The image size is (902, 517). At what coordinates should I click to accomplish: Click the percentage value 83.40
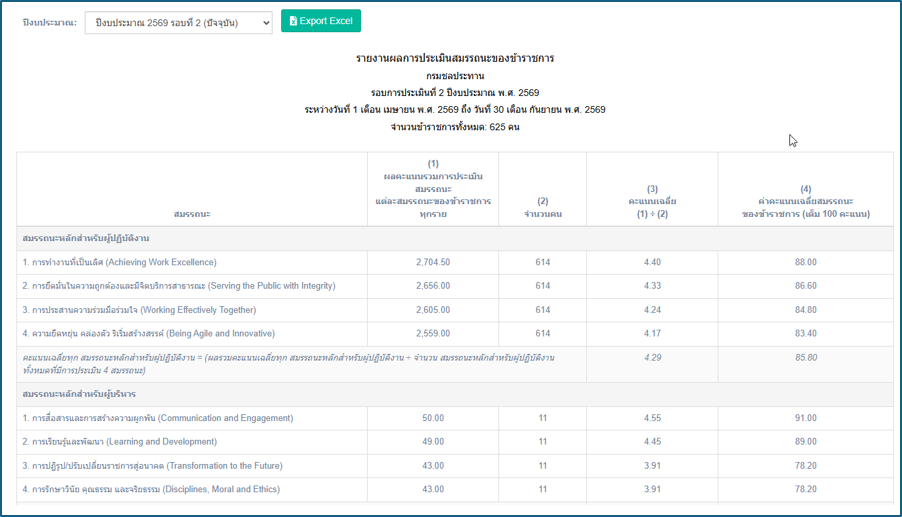(806, 334)
